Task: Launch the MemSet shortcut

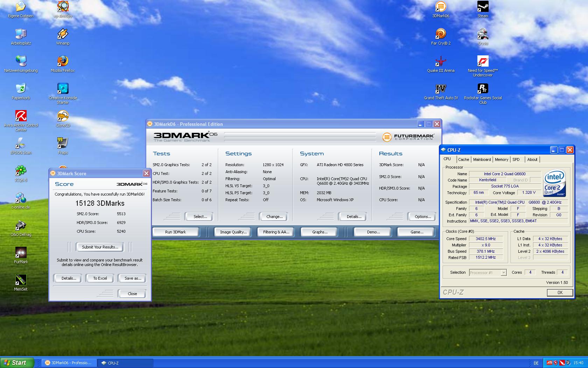Action: tap(21, 283)
